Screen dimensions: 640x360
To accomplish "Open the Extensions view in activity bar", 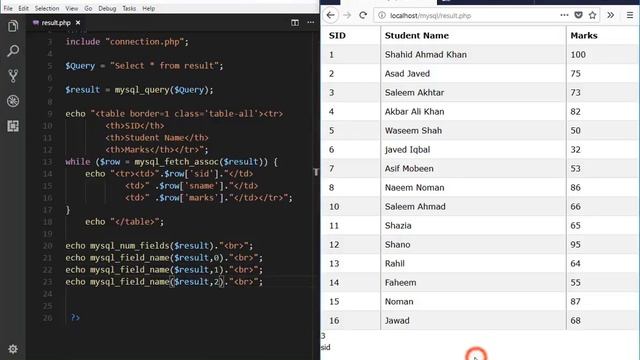I will tap(13, 126).
